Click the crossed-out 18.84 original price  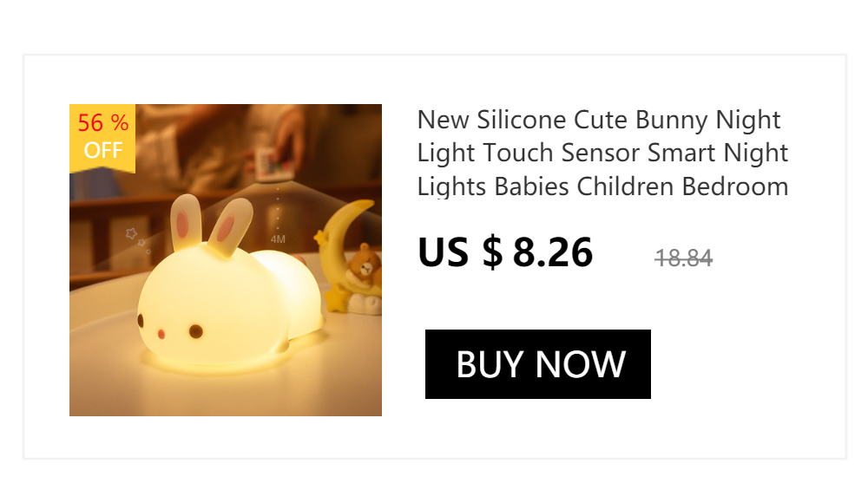click(x=683, y=258)
